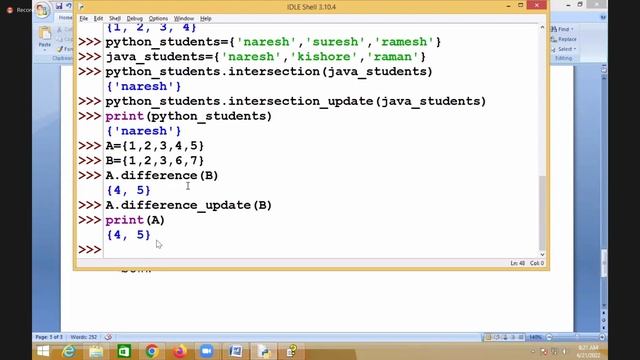Viewport: 640px width, 360px height.
Task: Click the Office button in Word
Action: click(42, 10)
